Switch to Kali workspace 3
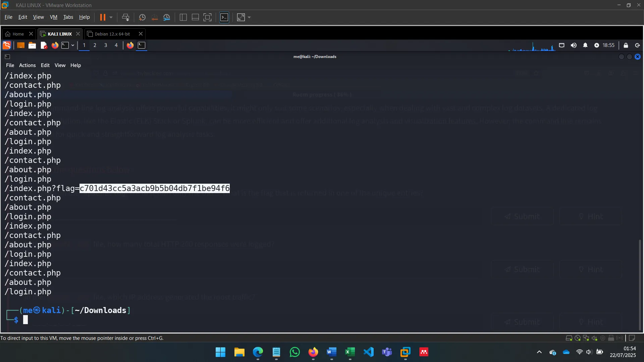This screenshot has height=362, width=644. (106, 45)
